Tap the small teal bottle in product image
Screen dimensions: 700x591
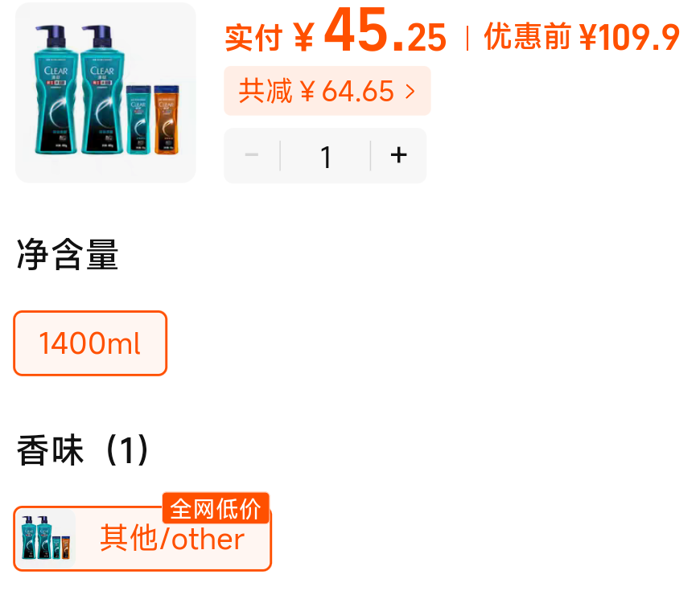click(139, 120)
